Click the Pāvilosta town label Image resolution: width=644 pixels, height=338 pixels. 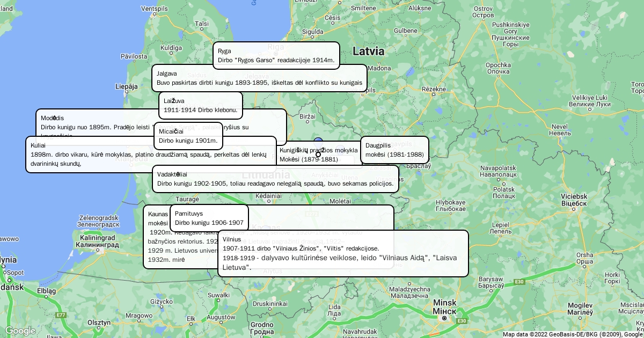pyautogui.click(x=134, y=56)
